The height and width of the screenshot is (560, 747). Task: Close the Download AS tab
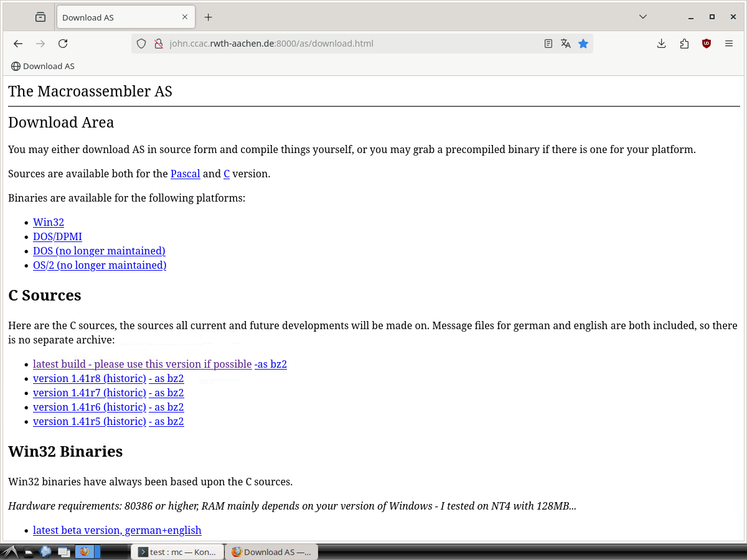coord(185,17)
